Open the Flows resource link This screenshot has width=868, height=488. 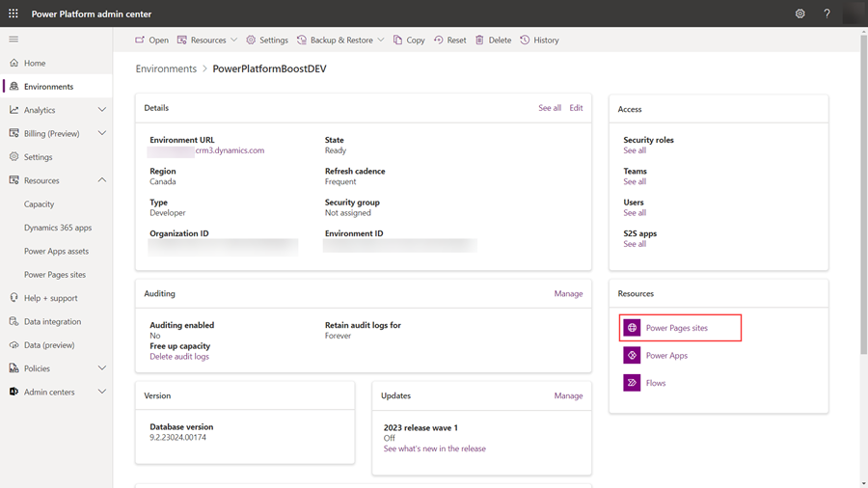click(656, 383)
